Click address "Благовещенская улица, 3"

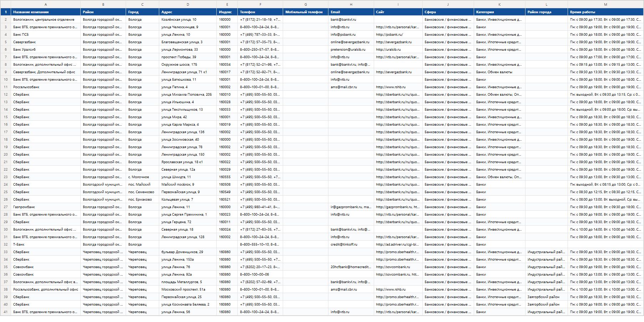pyautogui.click(x=188, y=42)
